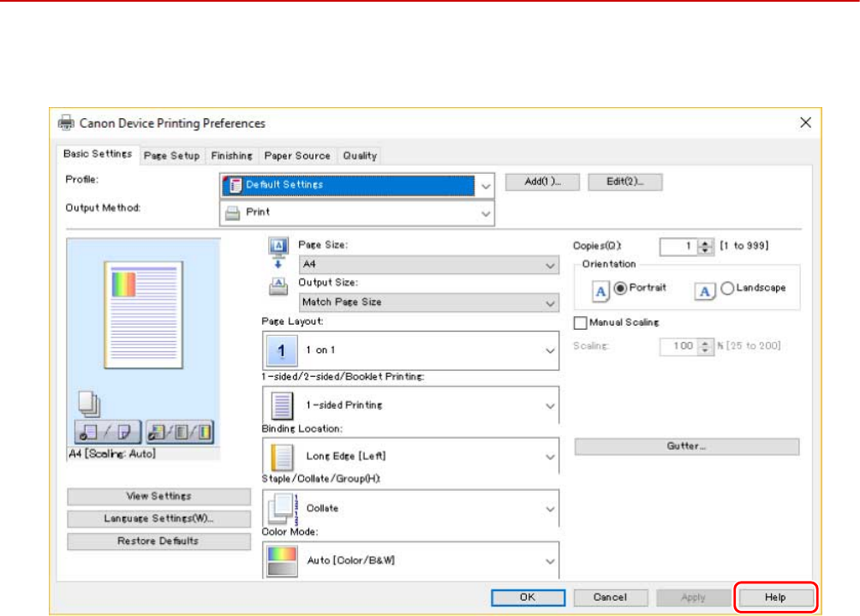Click the A4 [Scaling: Auto] status text
Screen dimensions: 860x616
112,454
